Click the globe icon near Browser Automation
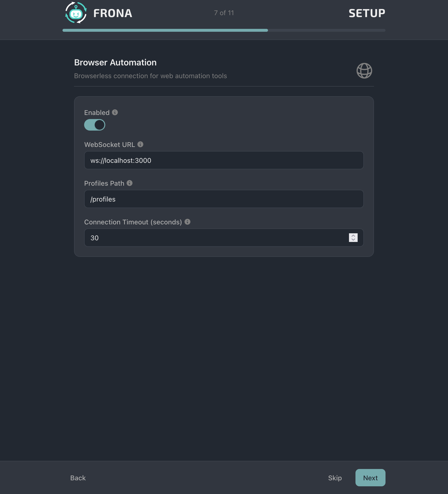Screen dimensions: 448x494 (x=364, y=70)
